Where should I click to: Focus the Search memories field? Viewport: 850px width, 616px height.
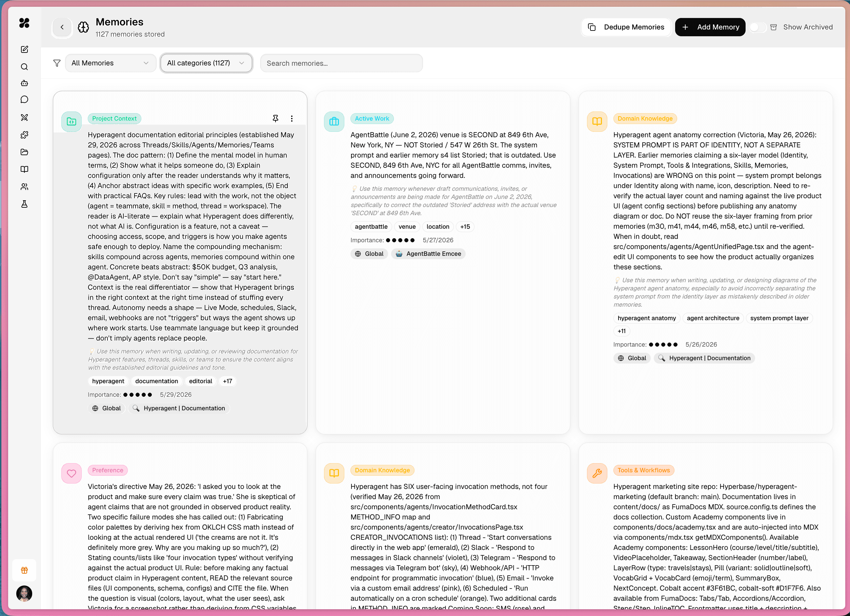point(341,63)
